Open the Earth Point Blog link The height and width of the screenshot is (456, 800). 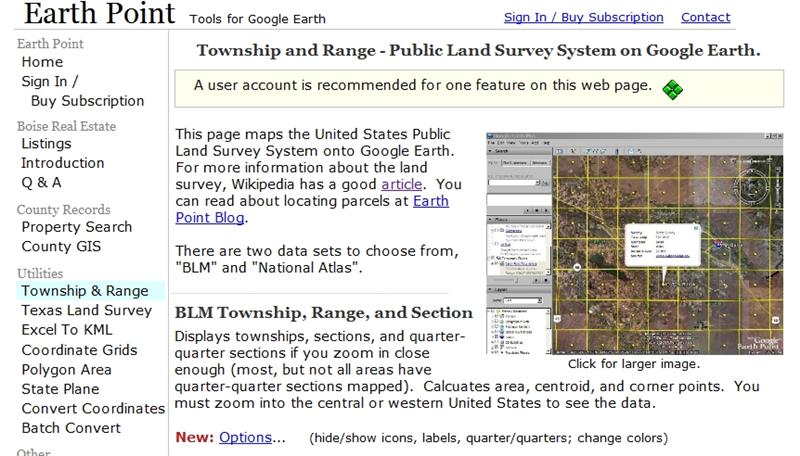click(x=312, y=209)
